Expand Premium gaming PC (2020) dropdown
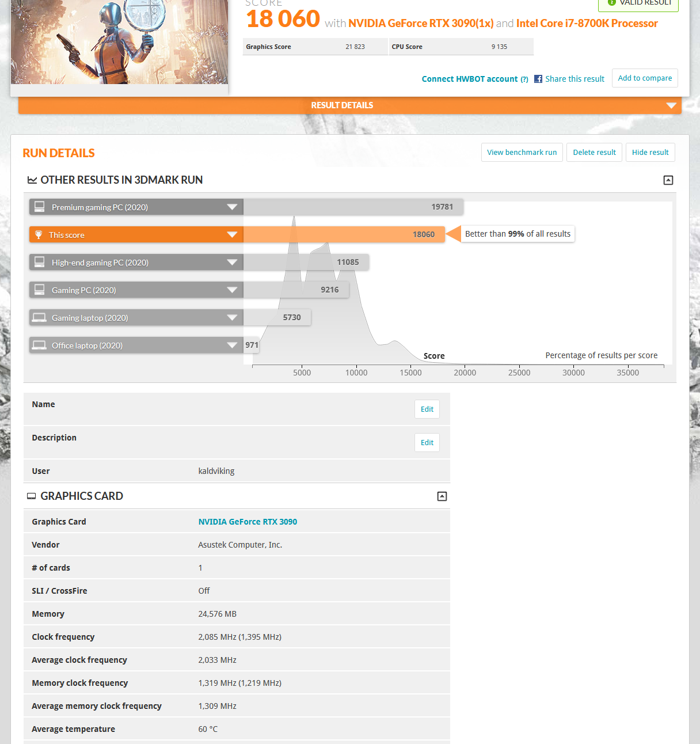The image size is (700, 744). click(232, 207)
